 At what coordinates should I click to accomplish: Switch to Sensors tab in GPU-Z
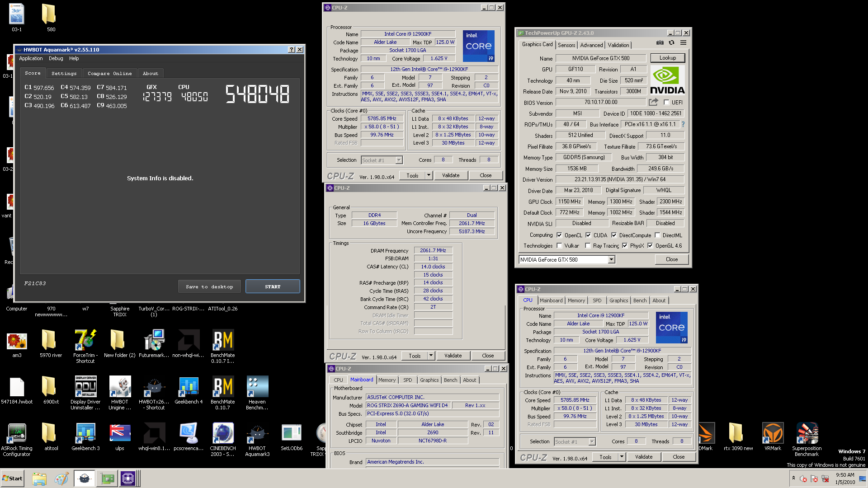pos(566,45)
